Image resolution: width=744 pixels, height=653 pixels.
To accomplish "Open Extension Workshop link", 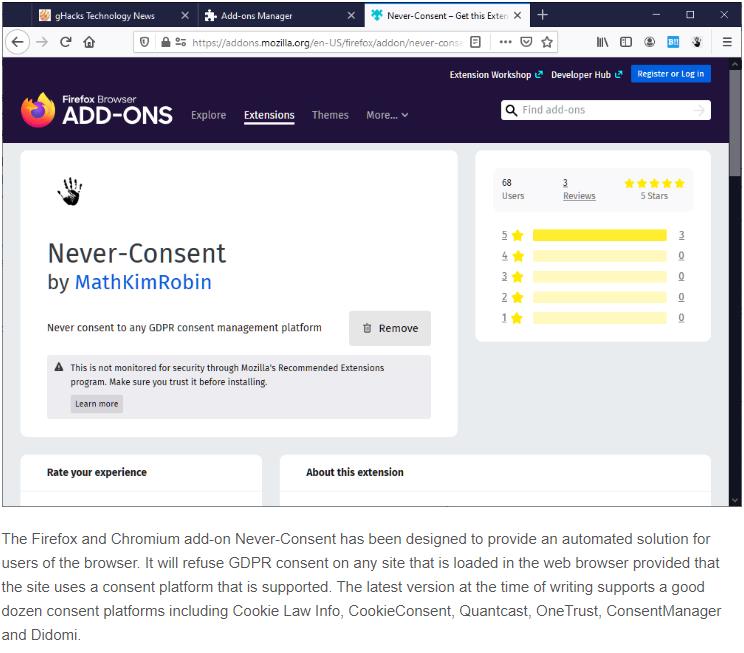I will coord(496,75).
